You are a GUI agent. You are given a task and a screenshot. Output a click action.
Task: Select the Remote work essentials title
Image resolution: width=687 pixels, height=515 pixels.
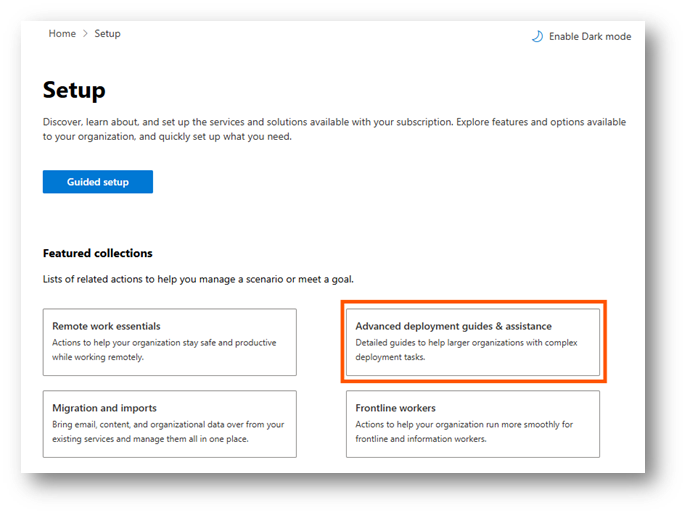point(106,326)
